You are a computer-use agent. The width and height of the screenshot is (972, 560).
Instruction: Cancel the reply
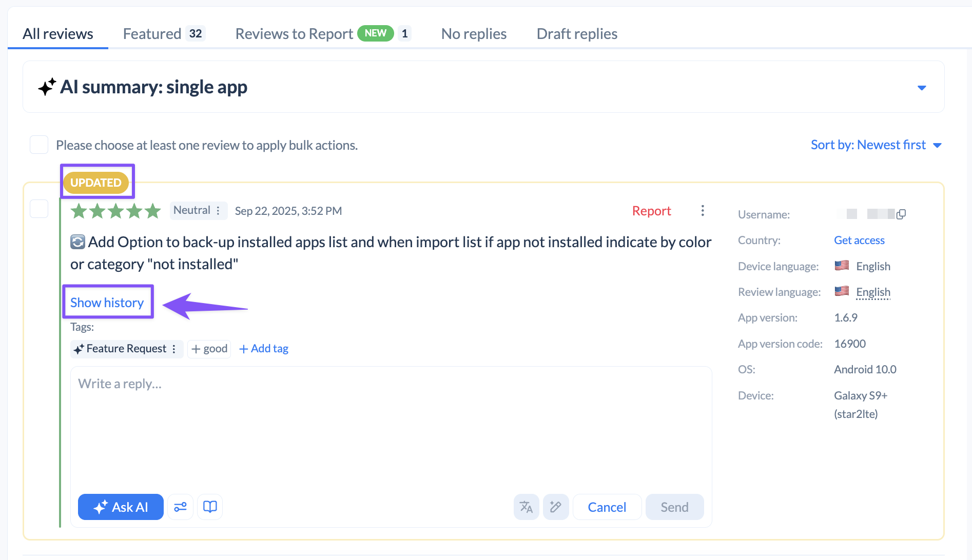click(x=607, y=507)
